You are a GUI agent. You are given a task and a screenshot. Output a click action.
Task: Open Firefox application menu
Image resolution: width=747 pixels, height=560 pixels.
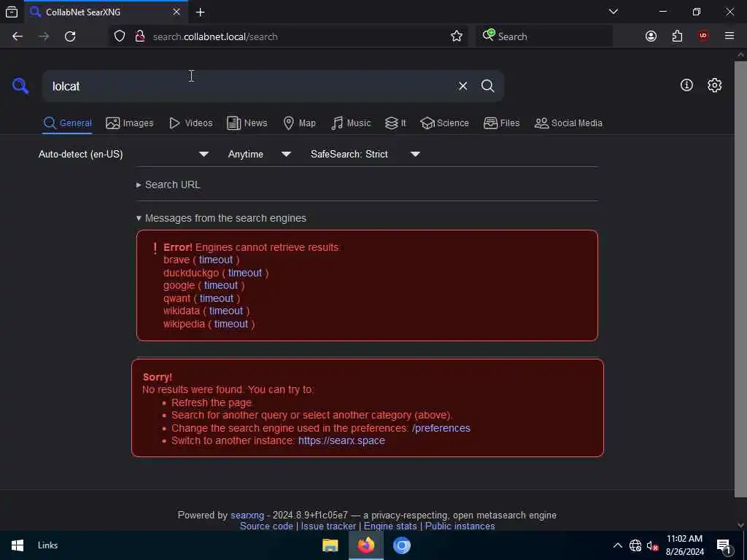[x=729, y=36]
